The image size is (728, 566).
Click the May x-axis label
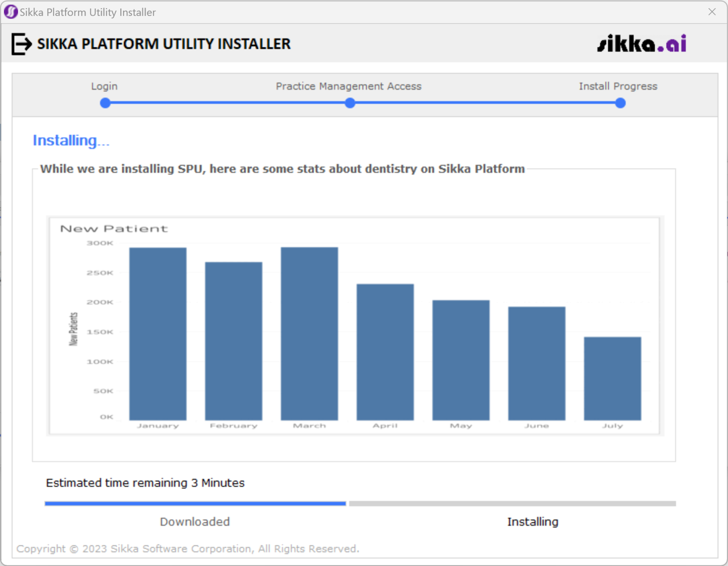(461, 426)
